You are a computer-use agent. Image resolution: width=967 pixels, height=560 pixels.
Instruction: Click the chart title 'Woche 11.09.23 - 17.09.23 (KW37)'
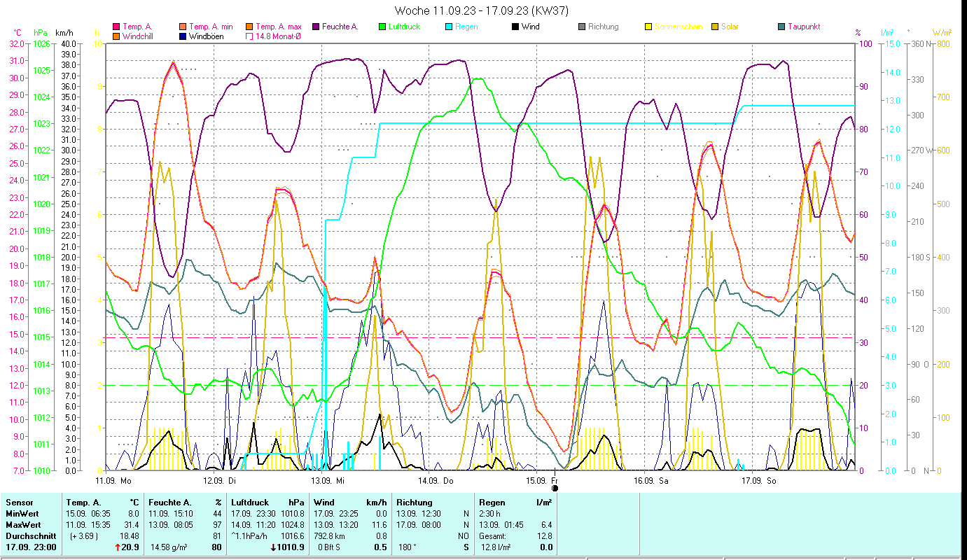point(482,10)
